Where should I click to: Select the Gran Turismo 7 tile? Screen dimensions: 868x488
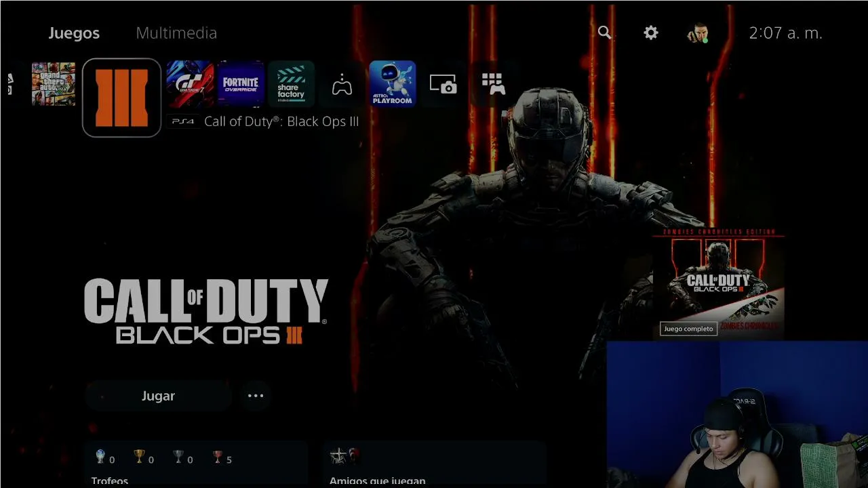(x=190, y=84)
